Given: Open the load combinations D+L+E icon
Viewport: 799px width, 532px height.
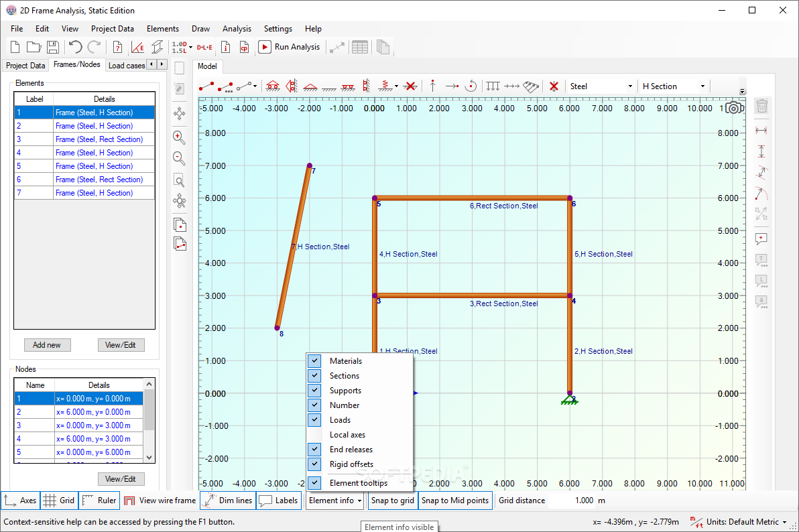Looking at the screenshot, I should click(x=205, y=48).
